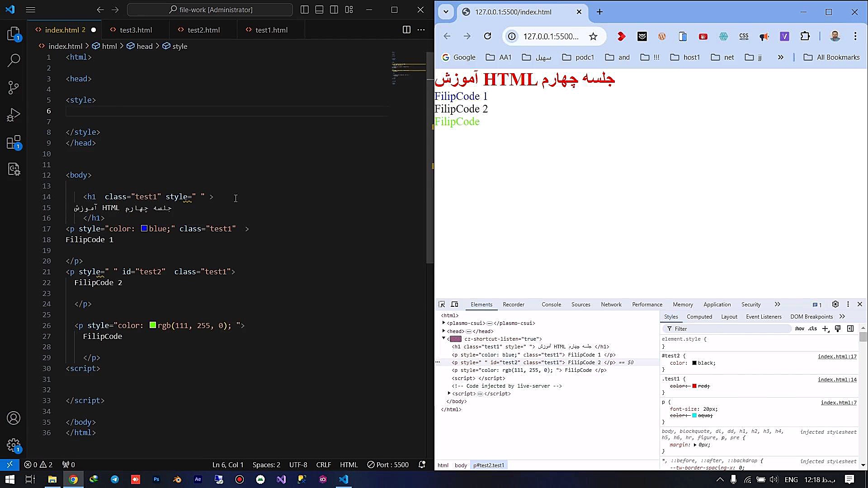Click the WordPress extension icon in Chrome

click(662, 36)
